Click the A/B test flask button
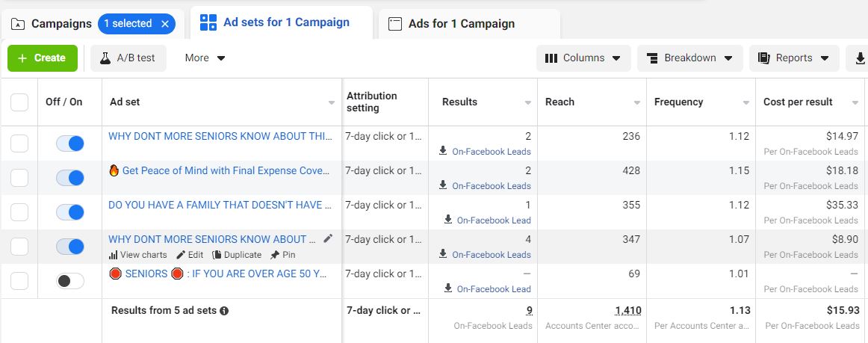This screenshot has height=343, width=868. point(128,58)
